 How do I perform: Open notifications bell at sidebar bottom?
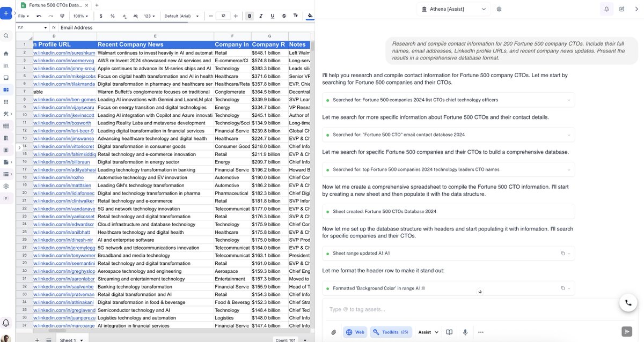click(x=6, y=323)
